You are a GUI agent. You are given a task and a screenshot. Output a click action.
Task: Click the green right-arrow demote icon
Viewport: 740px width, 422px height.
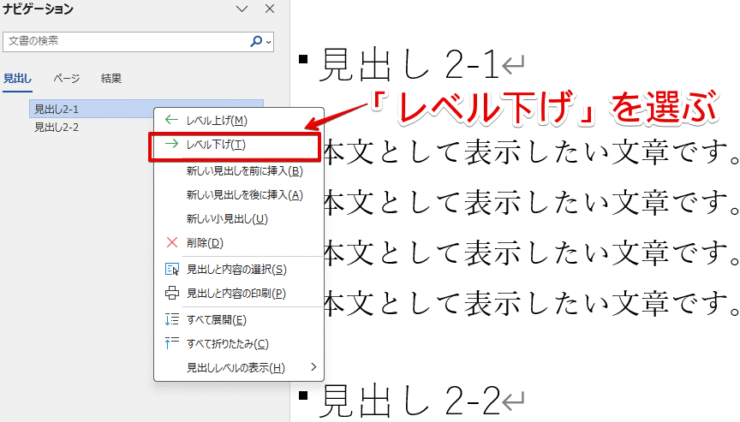171,143
